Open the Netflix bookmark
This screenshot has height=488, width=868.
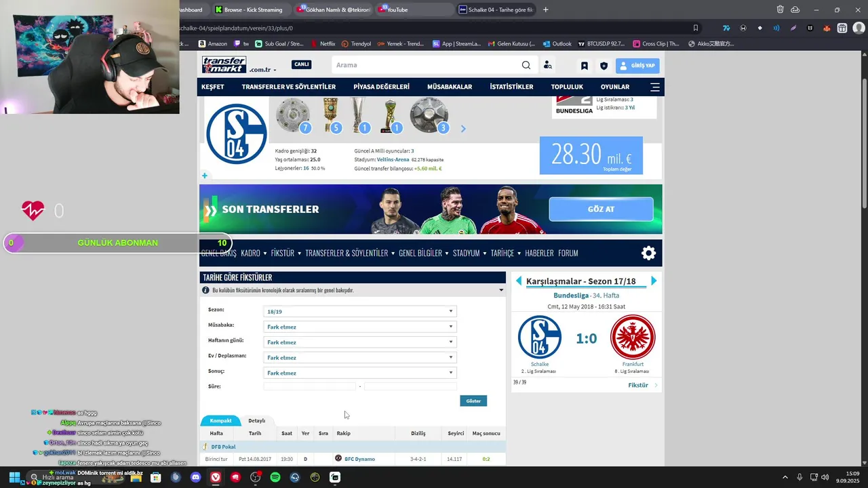click(x=323, y=43)
